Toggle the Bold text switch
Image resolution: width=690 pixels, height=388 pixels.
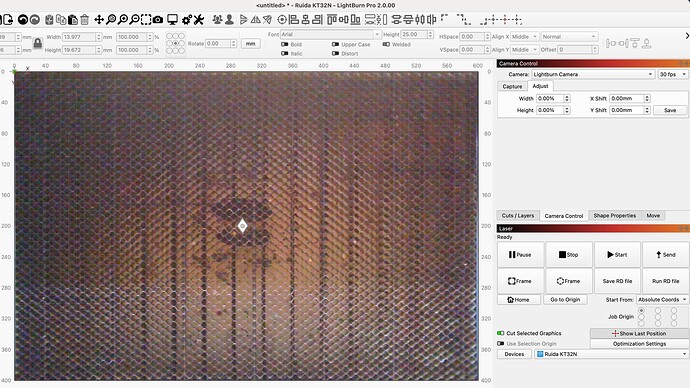click(285, 44)
